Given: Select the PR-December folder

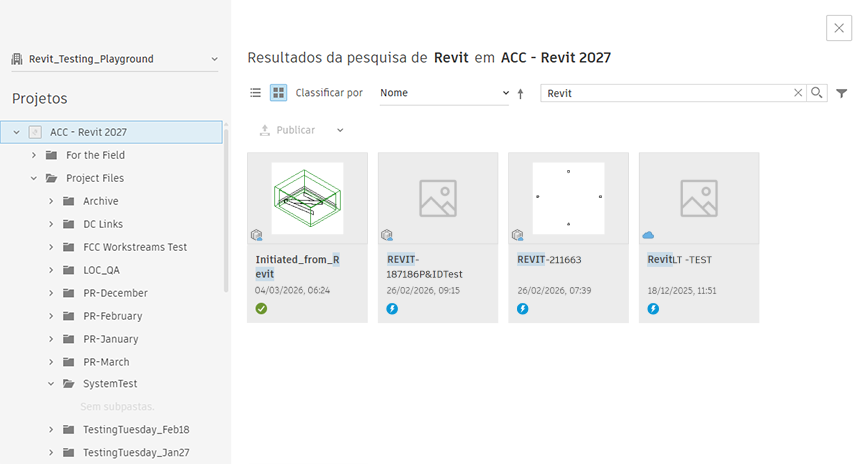Looking at the screenshot, I should point(116,293).
